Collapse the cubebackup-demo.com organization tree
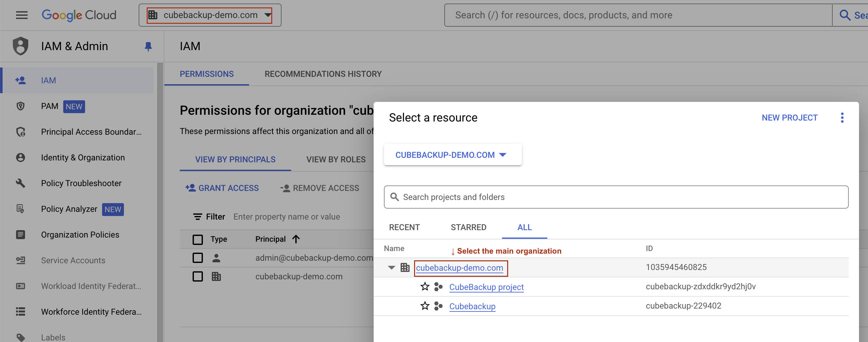 [392, 268]
